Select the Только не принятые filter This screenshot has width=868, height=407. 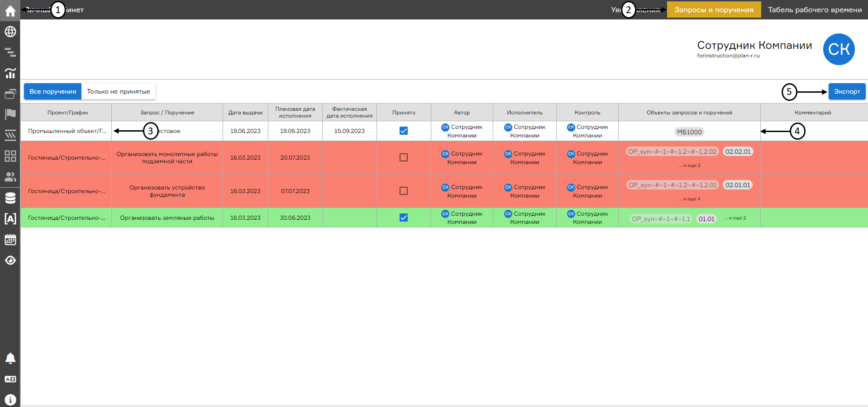coord(119,91)
